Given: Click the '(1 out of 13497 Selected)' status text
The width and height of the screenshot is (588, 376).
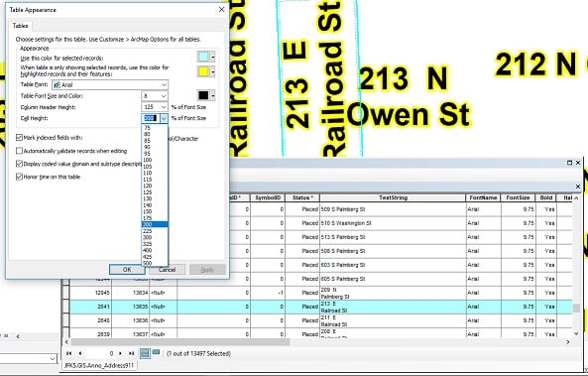Looking at the screenshot, I should pyautogui.click(x=198, y=353).
